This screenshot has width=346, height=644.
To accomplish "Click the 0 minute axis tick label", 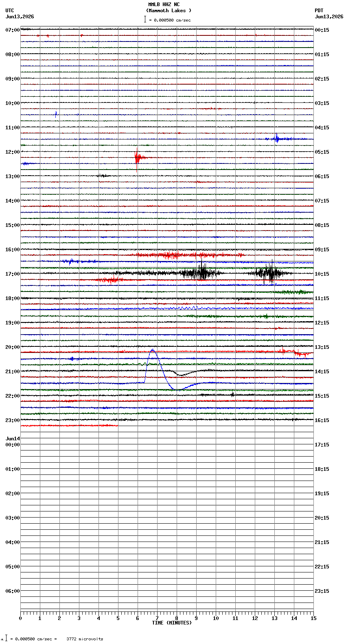I will coord(20,618).
